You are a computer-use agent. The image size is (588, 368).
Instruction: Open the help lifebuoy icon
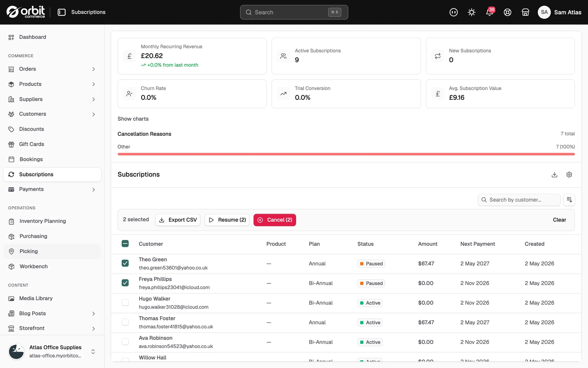click(x=507, y=12)
